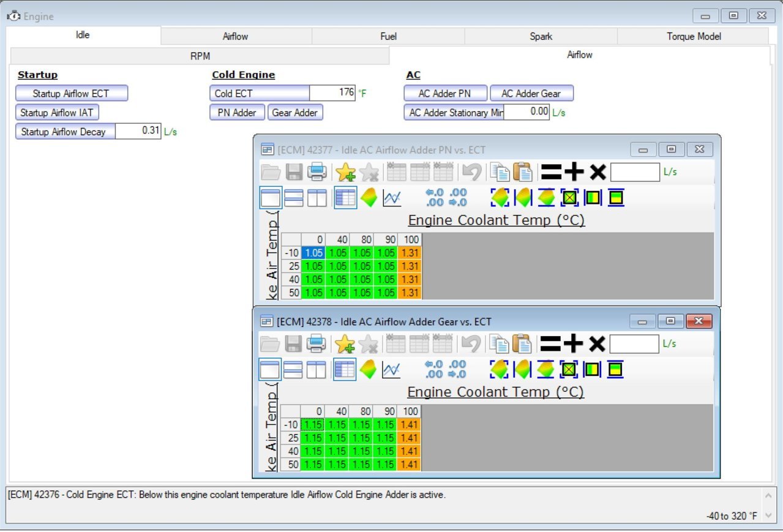Screen dimensions: 783x532
Task: Select 1.31 cell at row 25 in 42377 table
Action: tap(410, 266)
